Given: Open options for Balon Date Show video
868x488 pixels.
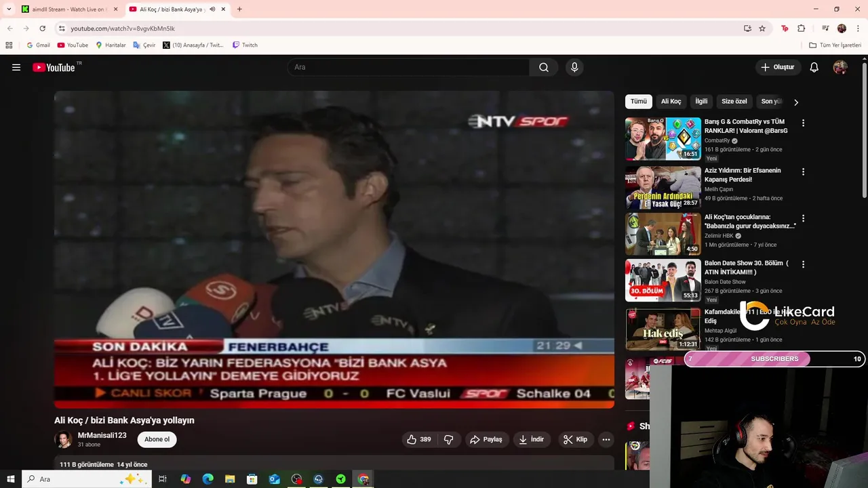Looking at the screenshot, I should [x=803, y=264].
